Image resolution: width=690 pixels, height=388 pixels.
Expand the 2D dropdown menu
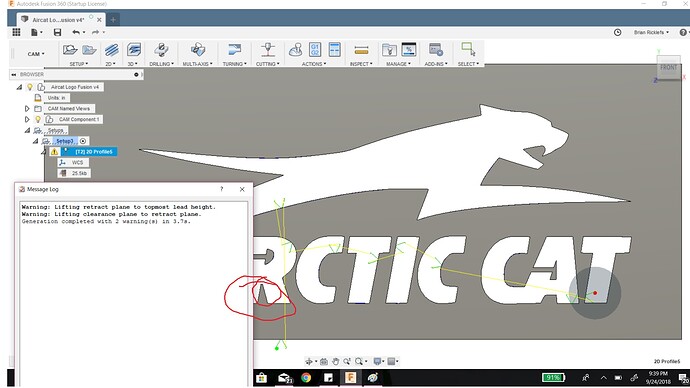coord(110,64)
